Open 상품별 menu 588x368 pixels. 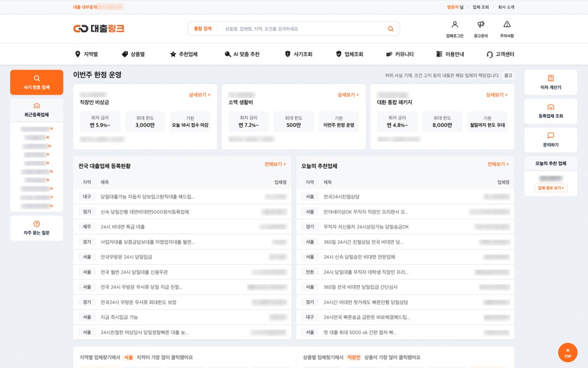click(x=133, y=54)
